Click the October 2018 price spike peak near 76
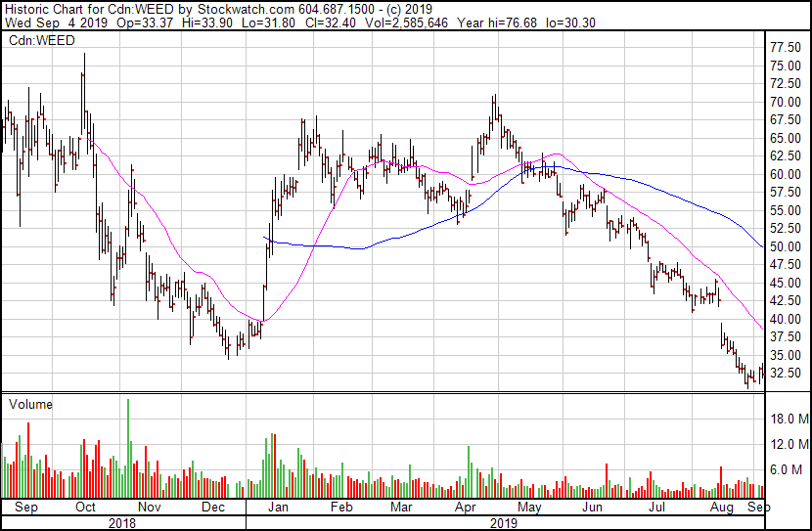This screenshot has width=812, height=531. (x=84, y=55)
